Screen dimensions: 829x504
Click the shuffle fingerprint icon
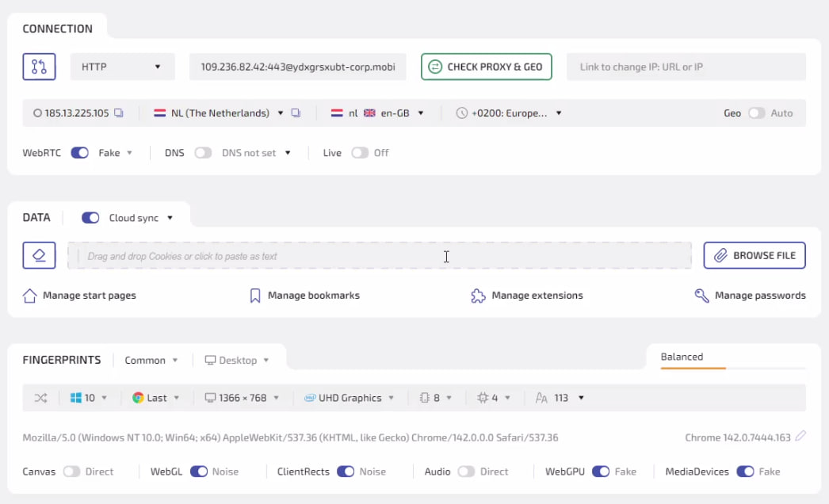coord(40,398)
